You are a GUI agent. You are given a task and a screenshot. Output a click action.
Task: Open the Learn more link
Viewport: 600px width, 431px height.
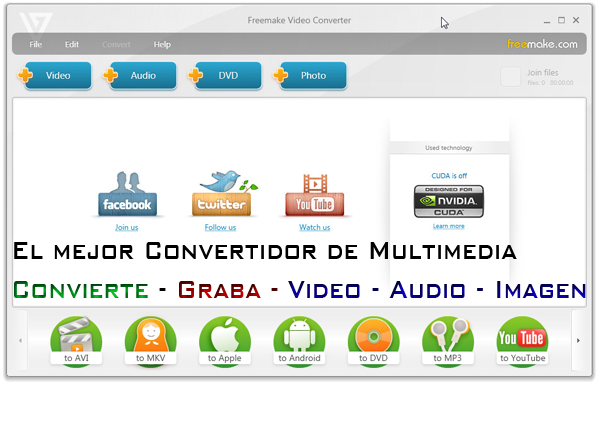(x=448, y=226)
